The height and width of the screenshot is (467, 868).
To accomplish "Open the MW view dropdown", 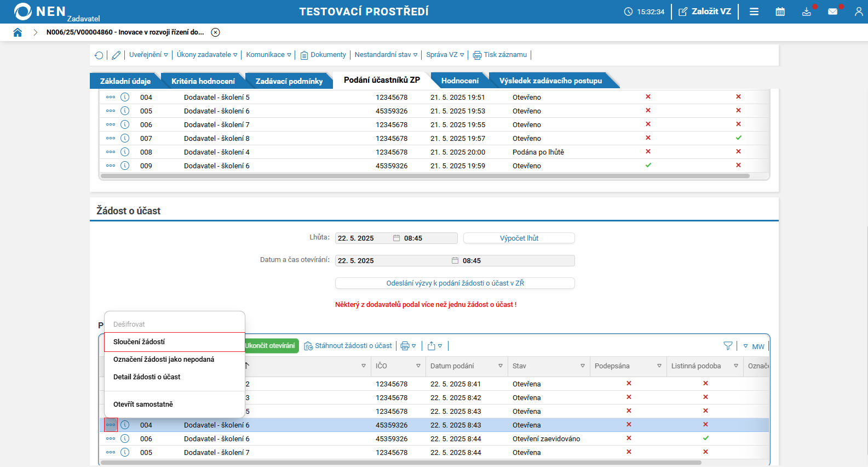I will point(754,346).
